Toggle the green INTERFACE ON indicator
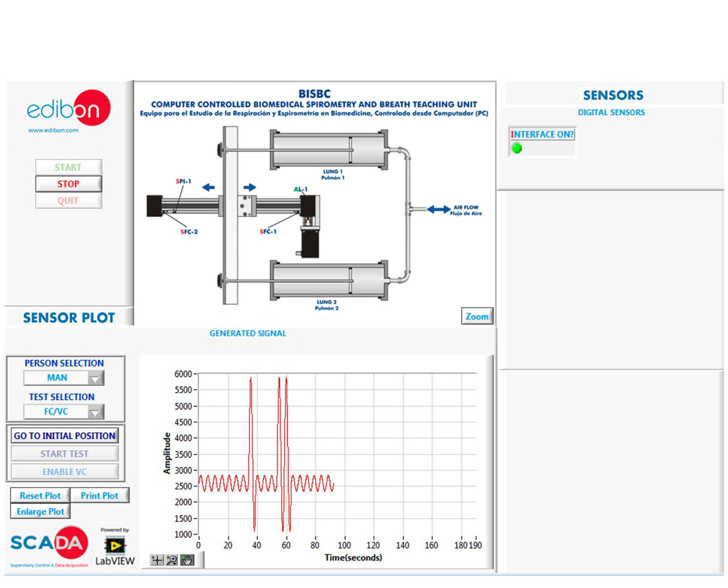728x588 pixels. [517, 148]
